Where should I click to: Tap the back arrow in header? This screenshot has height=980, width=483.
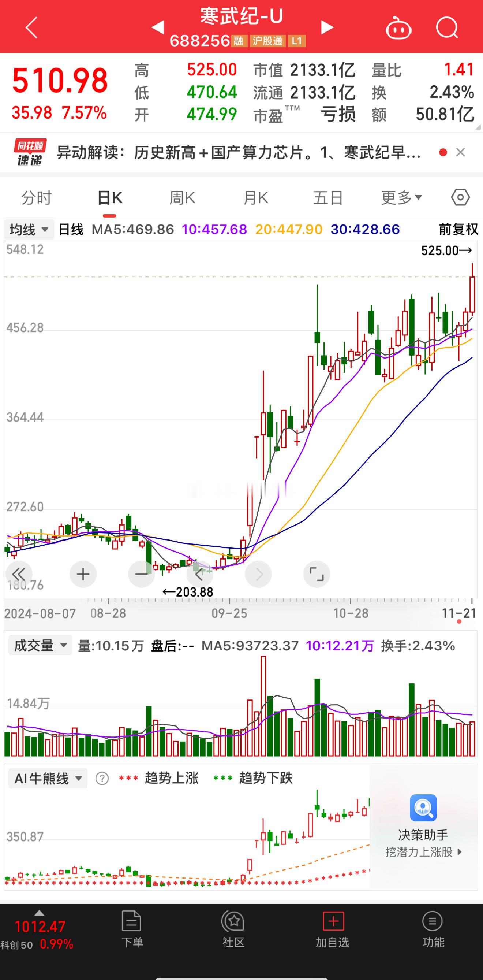point(31,27)
